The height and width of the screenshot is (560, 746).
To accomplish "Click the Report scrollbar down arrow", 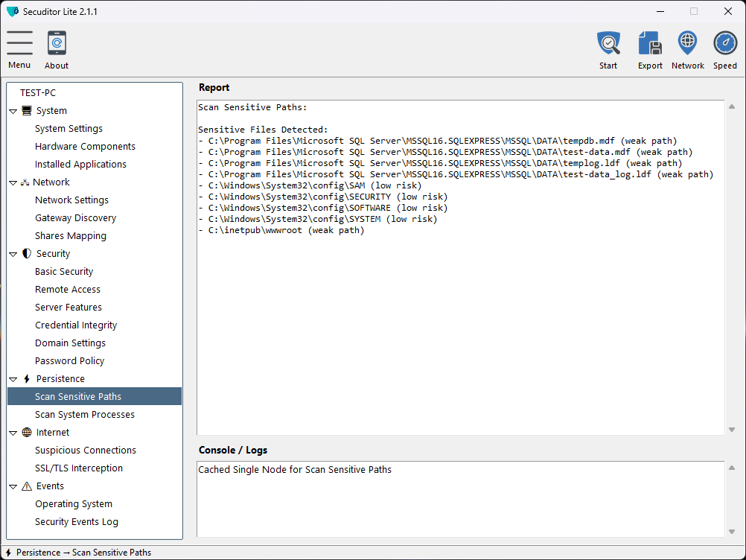I will (x=731, y=429).
